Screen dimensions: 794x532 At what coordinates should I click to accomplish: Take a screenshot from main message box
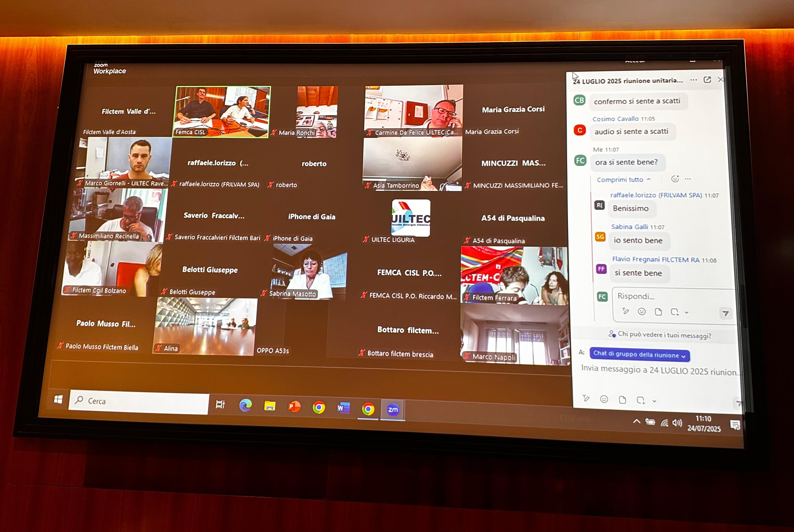640,400
